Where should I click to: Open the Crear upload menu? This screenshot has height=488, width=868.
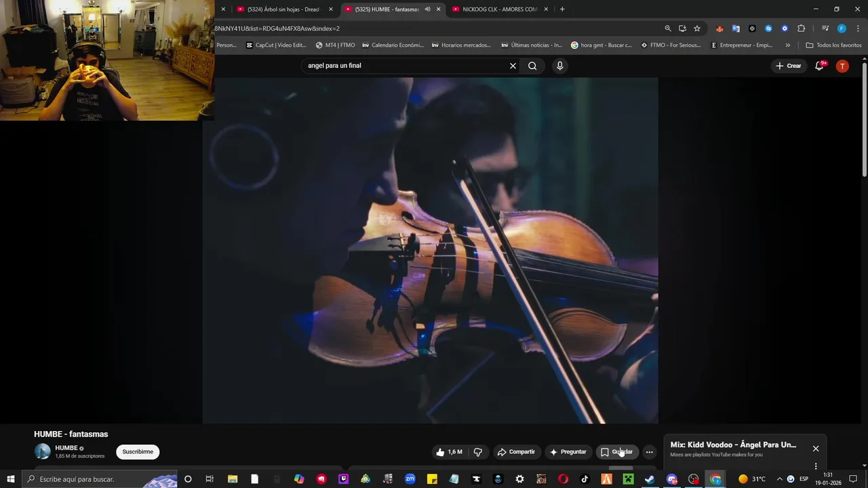coord(789,66)
